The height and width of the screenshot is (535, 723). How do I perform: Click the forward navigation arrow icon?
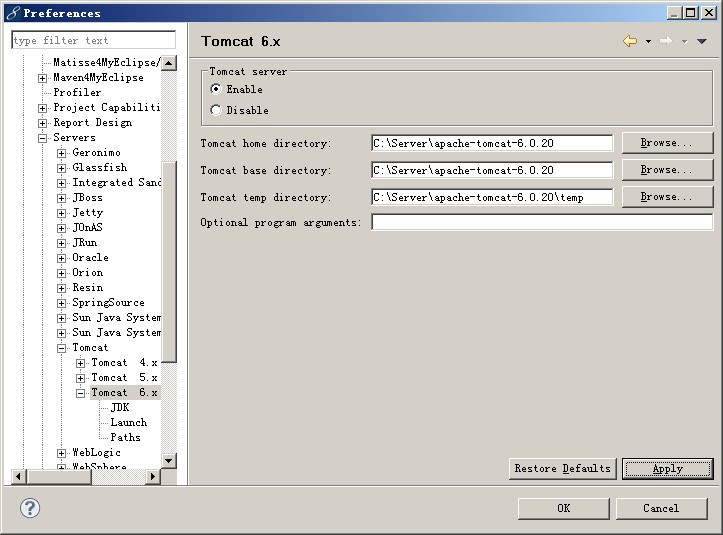point(665,41)
